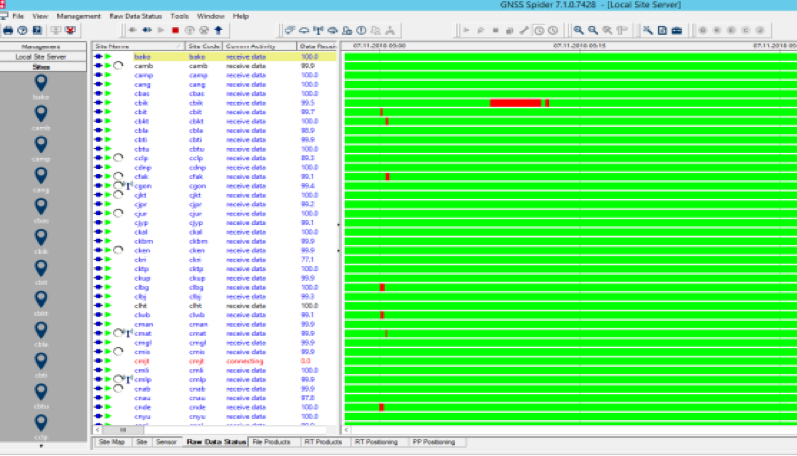Click the print icon in the toolbar
This screenshot has width=797, height=456.
point(7,30)
